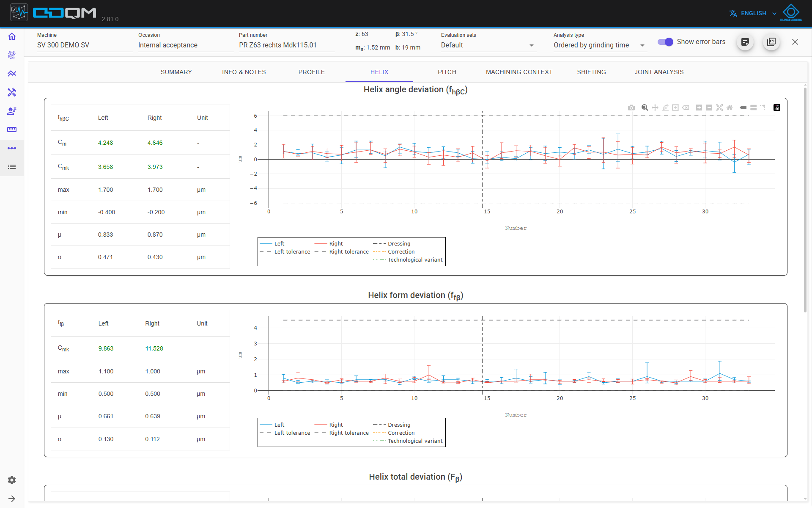Screen dimensions: 812x508
Task: Open the fingerprint icon in sidebar
Action: point(12,55)
